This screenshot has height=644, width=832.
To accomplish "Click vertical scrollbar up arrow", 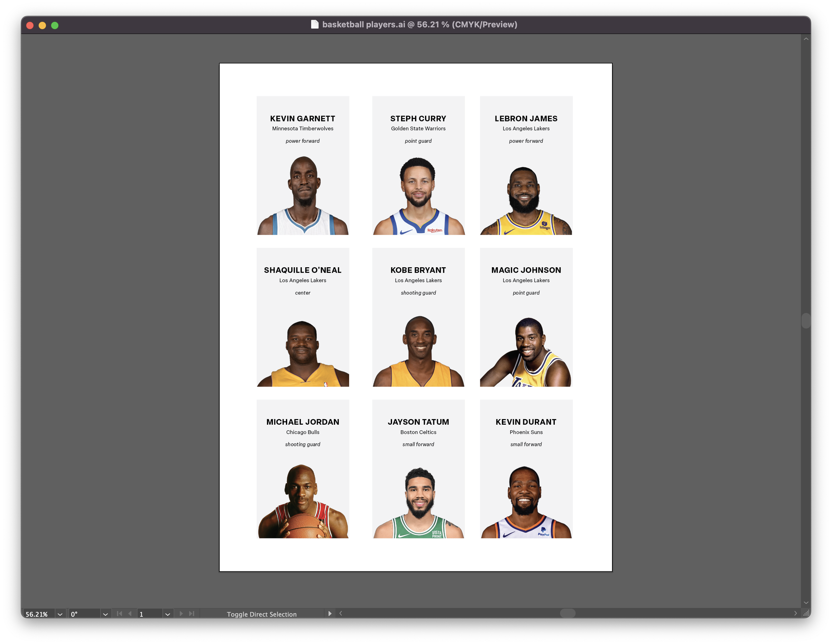I will (806, 39).
